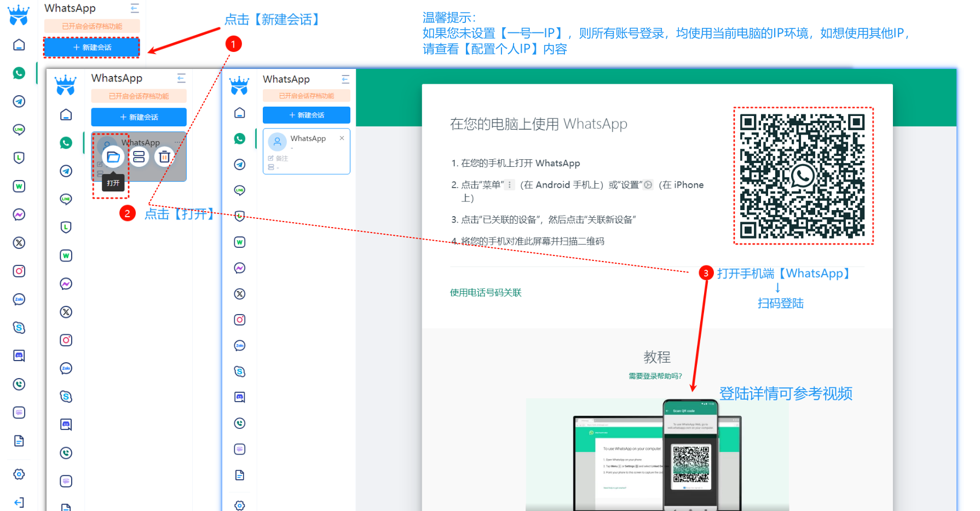Go to Home in the leftmost sidebar
The height and width of the screenshot is (511, 980).
coord(19,45)
